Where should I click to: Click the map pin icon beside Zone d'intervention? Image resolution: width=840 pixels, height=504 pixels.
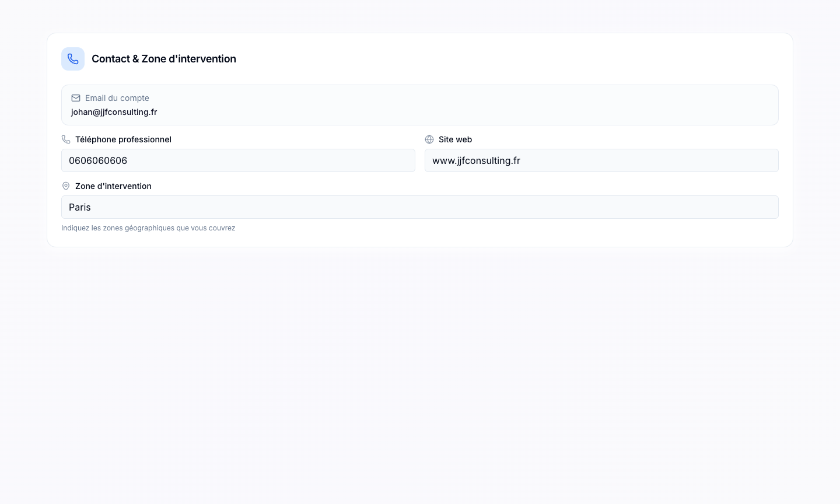66,186
